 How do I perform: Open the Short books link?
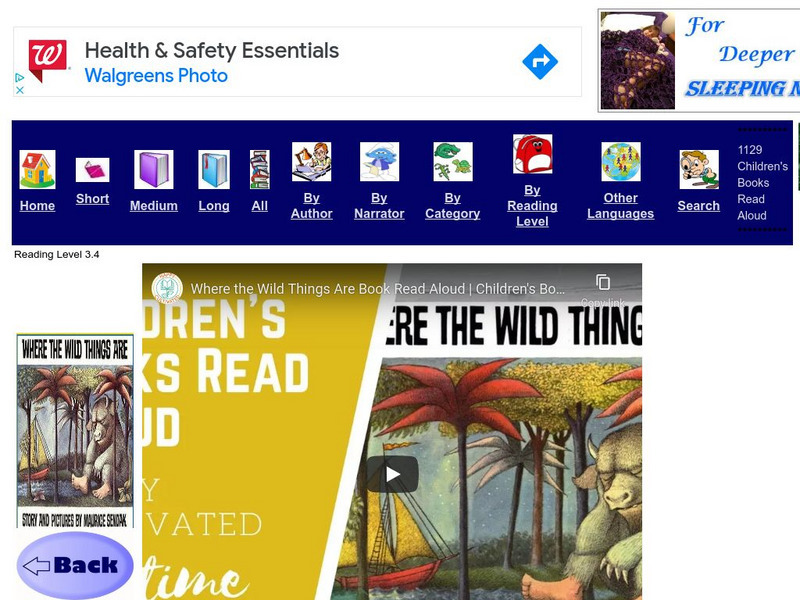click(x=92, y=198)
